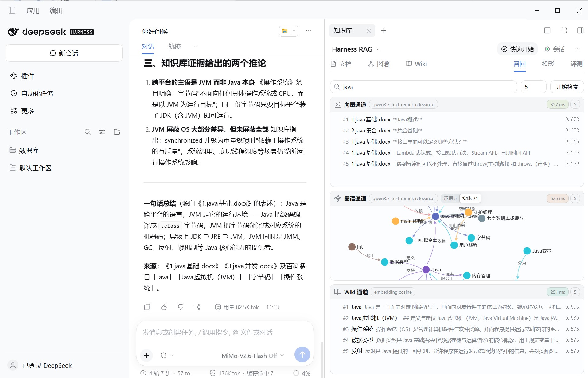The width and height of the screenshot is (588, 378).
Task: Expand the Harness RAG selector
Action: tap(356, 49)
